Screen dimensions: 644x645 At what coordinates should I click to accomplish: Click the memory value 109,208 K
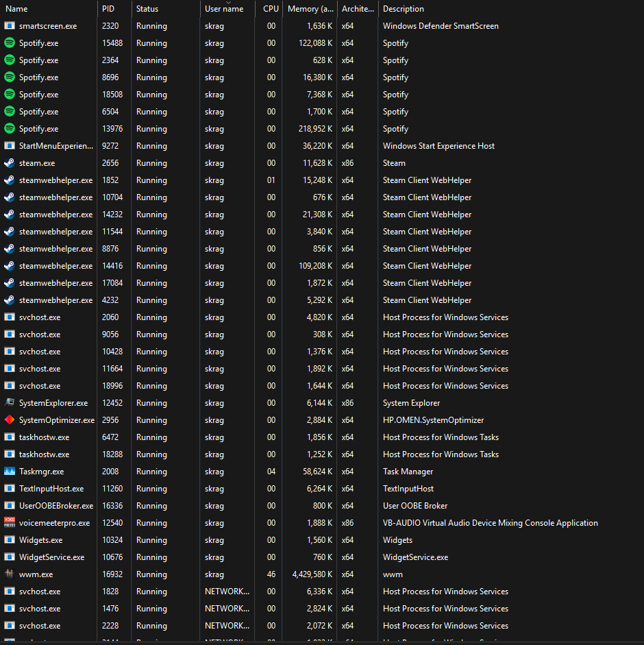315,266
